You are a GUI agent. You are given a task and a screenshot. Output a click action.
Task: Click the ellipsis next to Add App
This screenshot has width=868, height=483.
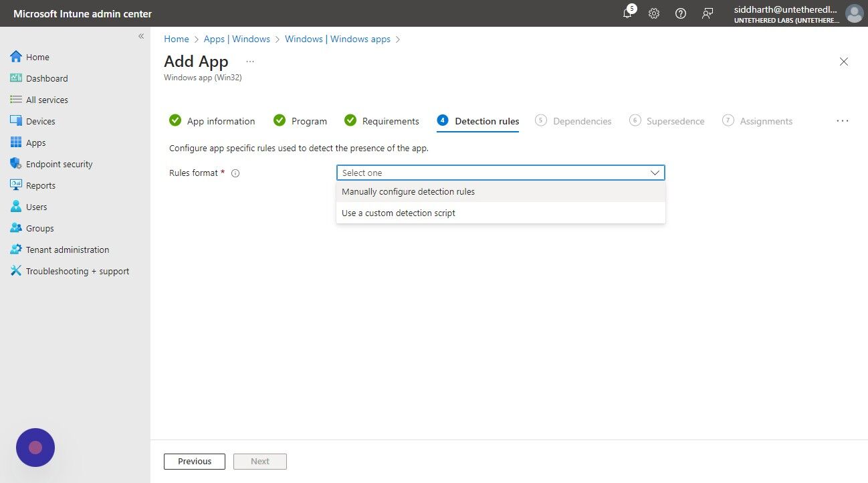[x=250, y=62]
